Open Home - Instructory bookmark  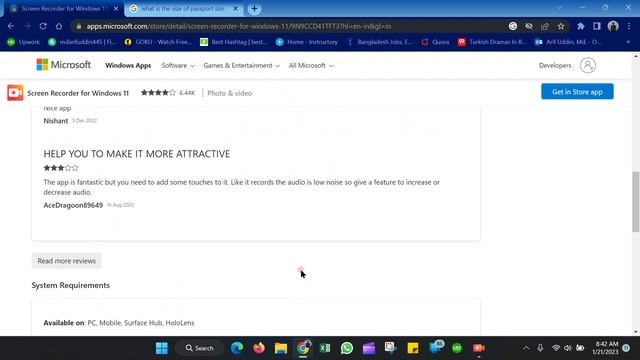point(307,42)
